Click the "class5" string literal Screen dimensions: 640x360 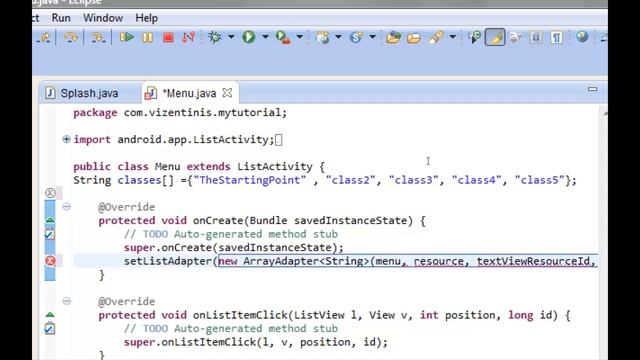(x=540, y=180)
